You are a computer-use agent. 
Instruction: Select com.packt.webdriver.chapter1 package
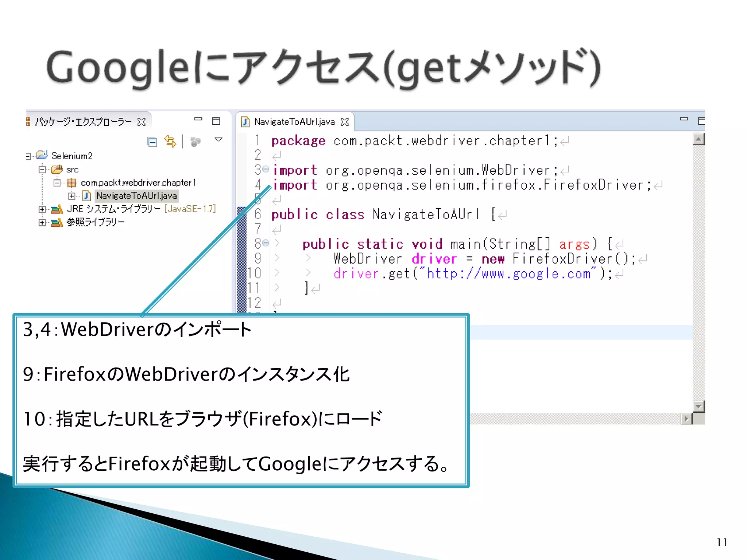[139, 182]
